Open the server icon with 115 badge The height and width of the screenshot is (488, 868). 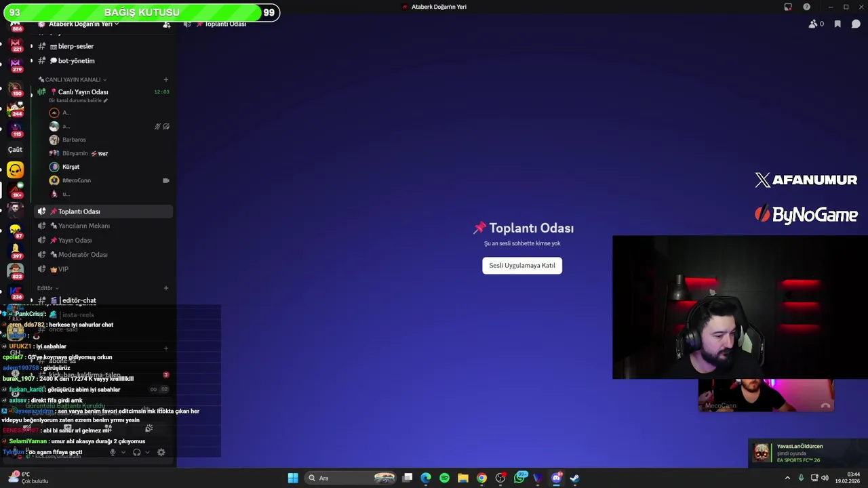click(16, 129)
